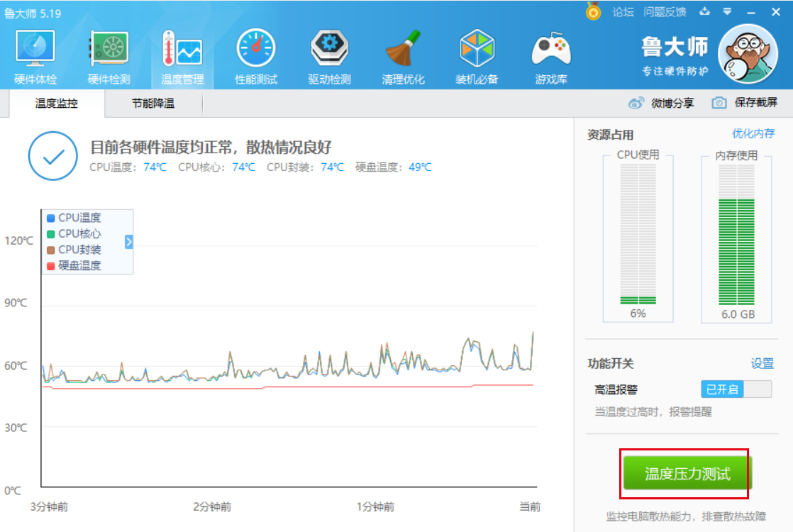Open the main menu dropdown arrow in title bar
Image resolution: width=793 pixels, height=532 pixels.
(727, 12)
